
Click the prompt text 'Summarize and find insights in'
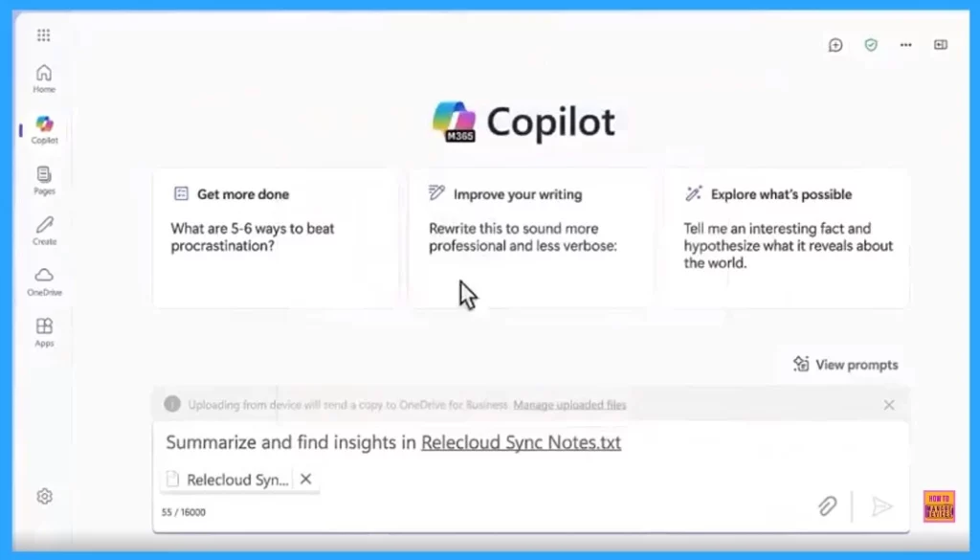[291, 442]
